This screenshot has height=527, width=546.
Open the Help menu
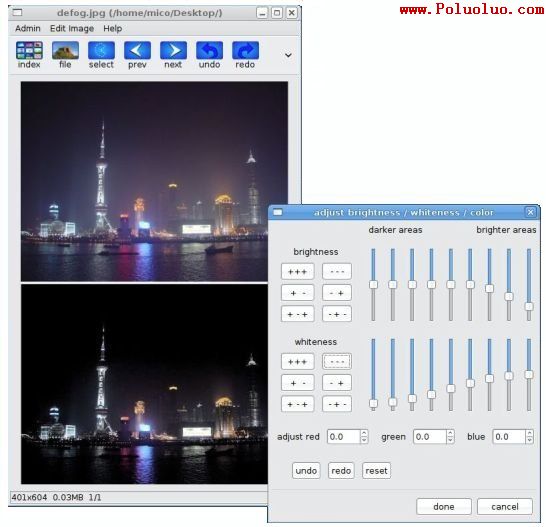click(112, 29)
